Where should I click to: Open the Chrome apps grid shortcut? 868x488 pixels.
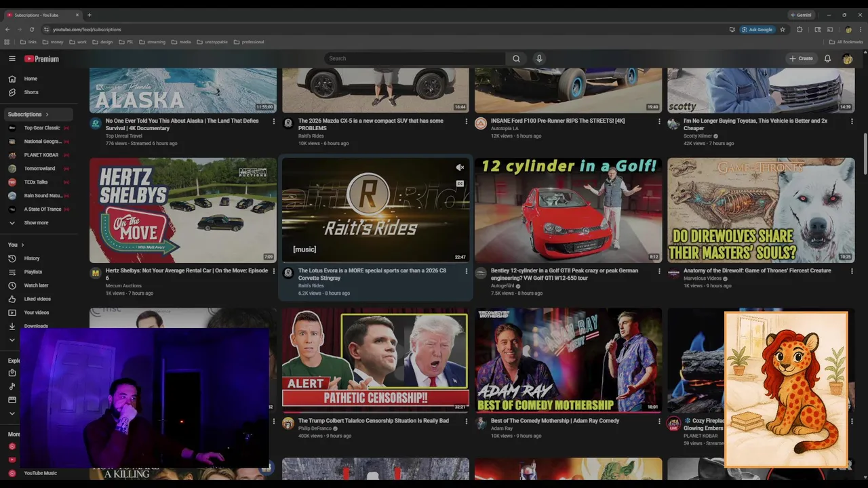7,42
